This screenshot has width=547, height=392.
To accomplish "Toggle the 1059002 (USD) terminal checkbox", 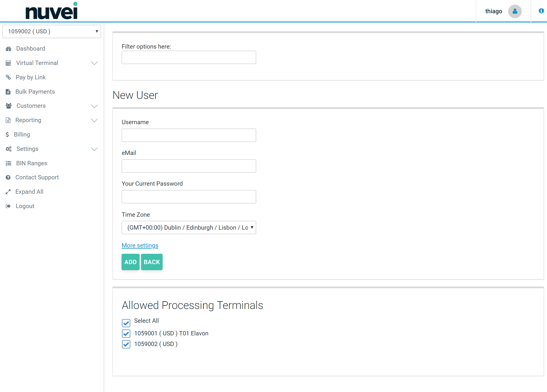I will click(x=126, y=344).
